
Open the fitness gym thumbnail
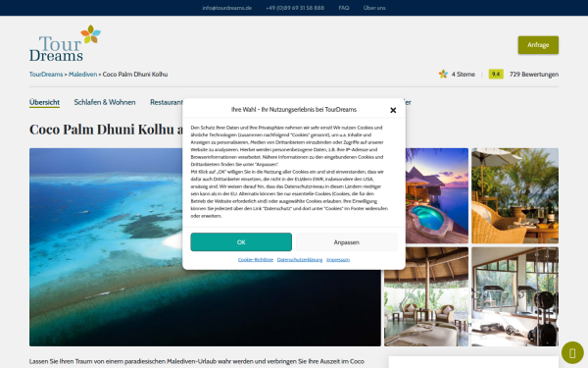[x=514, y=296]
